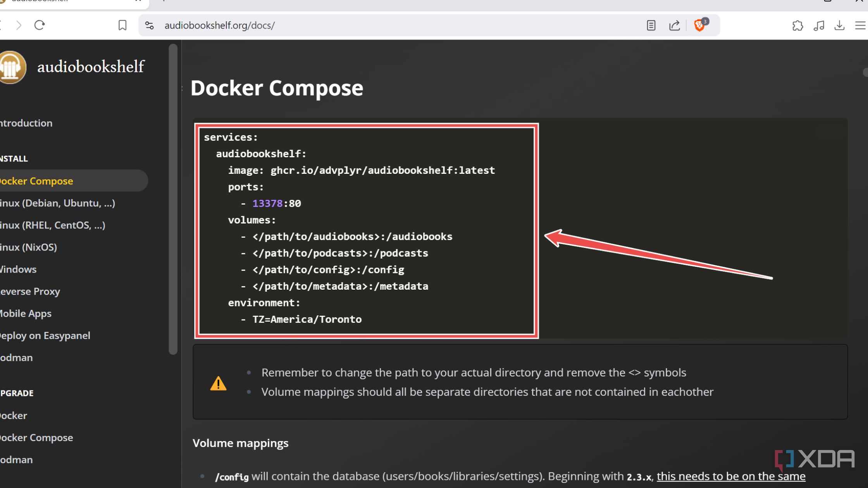
Task: Click the share page icon
Action: pos(674,25)
